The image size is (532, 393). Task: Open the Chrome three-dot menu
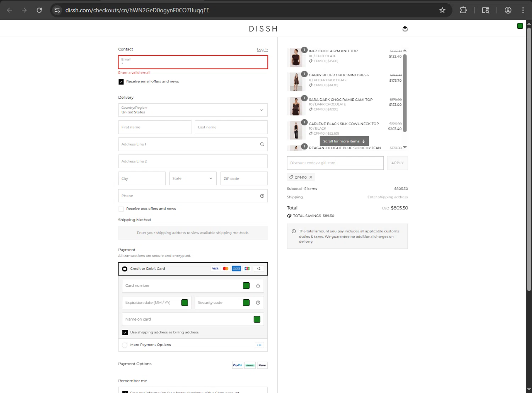pos(523,10)
